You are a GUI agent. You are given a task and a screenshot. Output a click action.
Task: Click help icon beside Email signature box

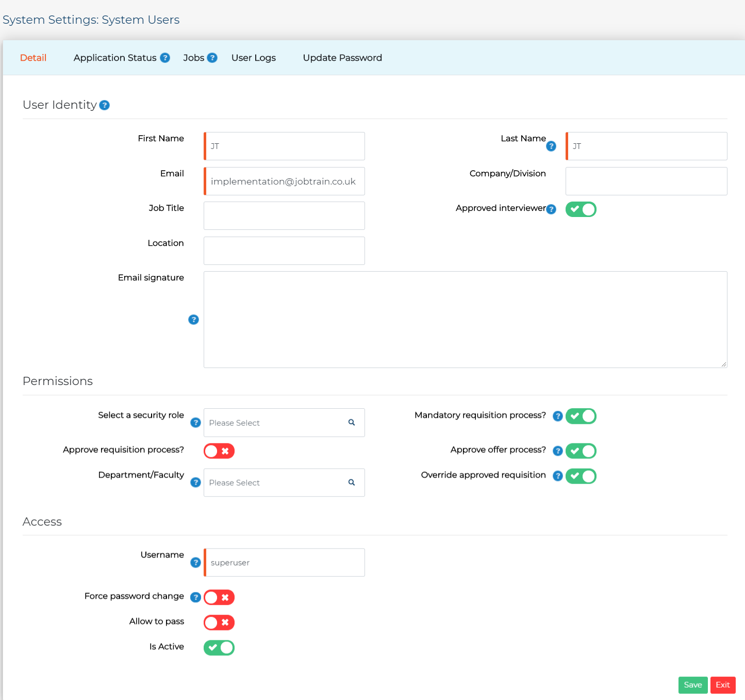[193, 320]
